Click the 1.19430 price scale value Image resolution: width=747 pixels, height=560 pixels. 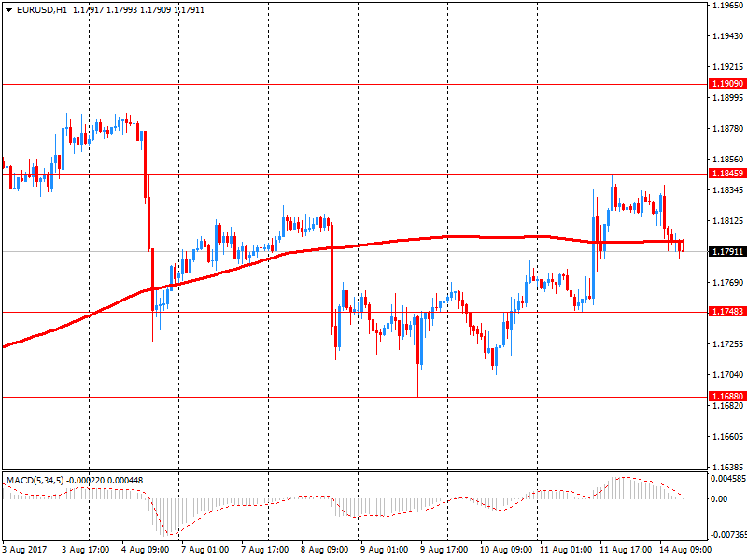728,36
